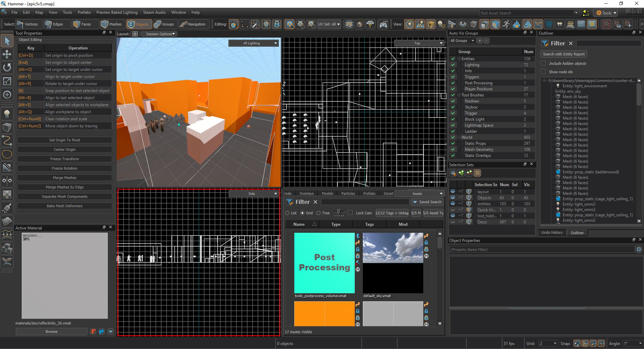Click Bake Mesh Deformers button
Viewport: 644px width, 349px height.
point(65,206)
